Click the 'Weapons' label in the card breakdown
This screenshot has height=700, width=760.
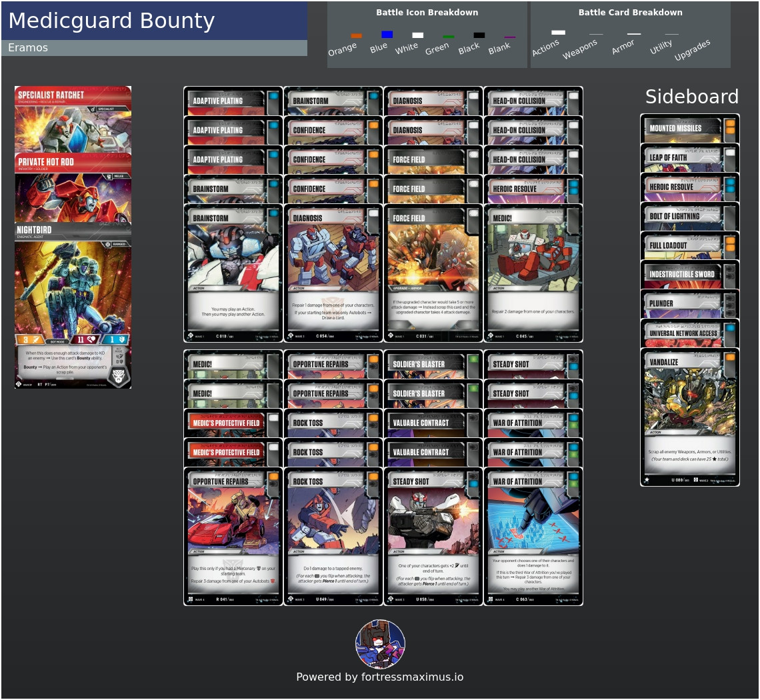point(580,49)
